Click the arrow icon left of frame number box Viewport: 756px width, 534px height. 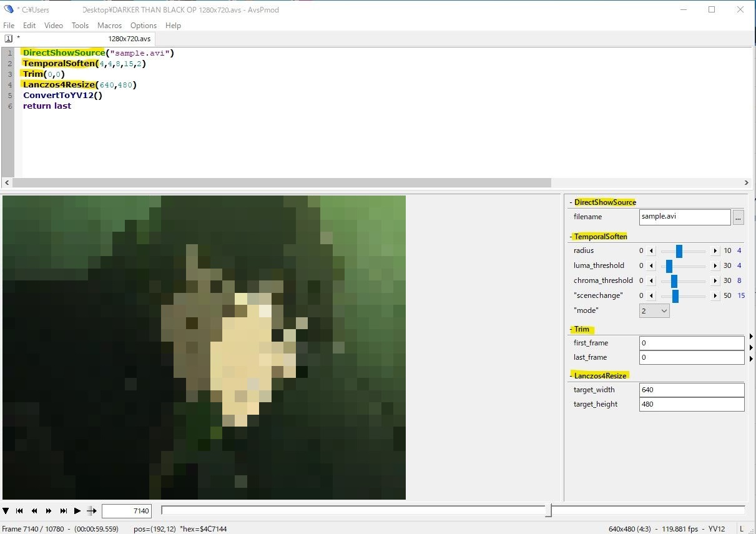(x=92, y=511)
